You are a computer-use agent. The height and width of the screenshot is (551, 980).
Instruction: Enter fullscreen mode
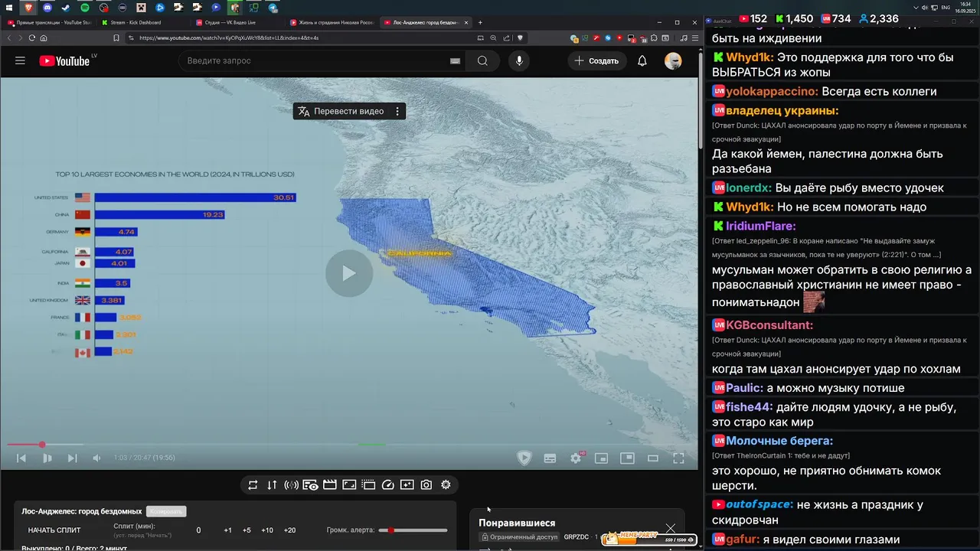(x=678, y=458)
